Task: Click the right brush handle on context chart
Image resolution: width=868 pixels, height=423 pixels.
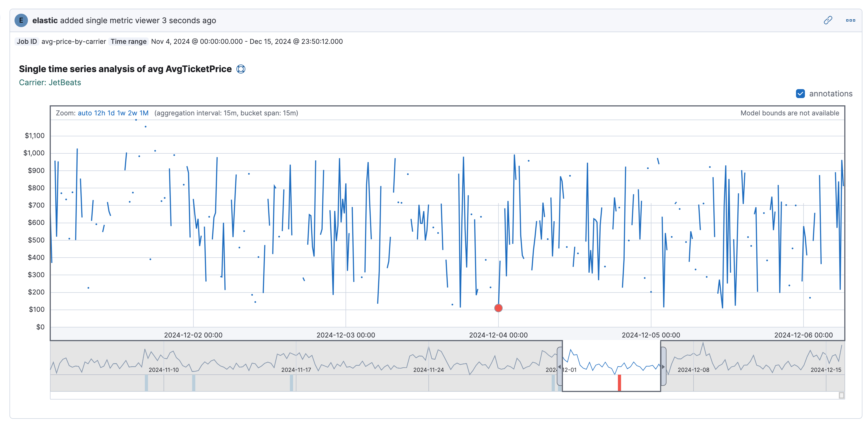Action: 663,367
